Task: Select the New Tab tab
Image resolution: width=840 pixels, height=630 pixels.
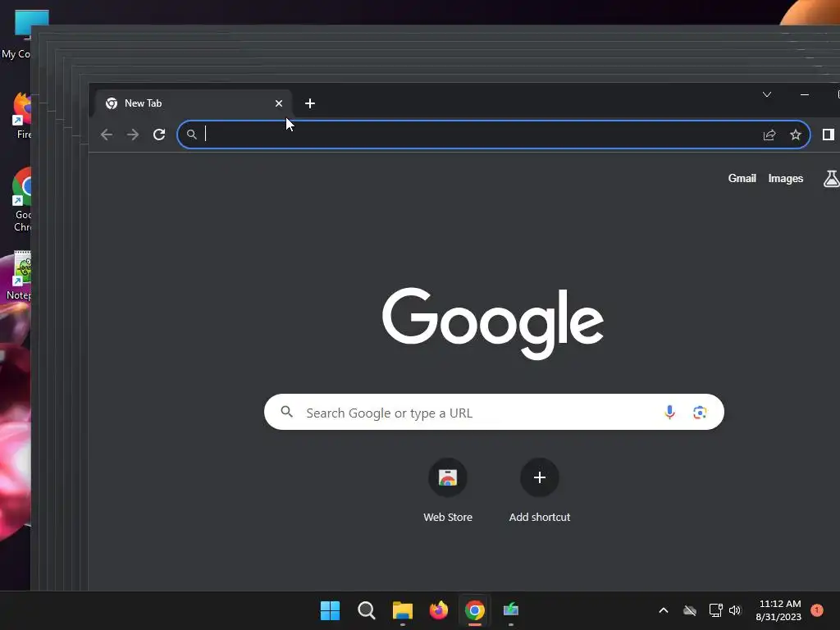Action: coord(194,103)
